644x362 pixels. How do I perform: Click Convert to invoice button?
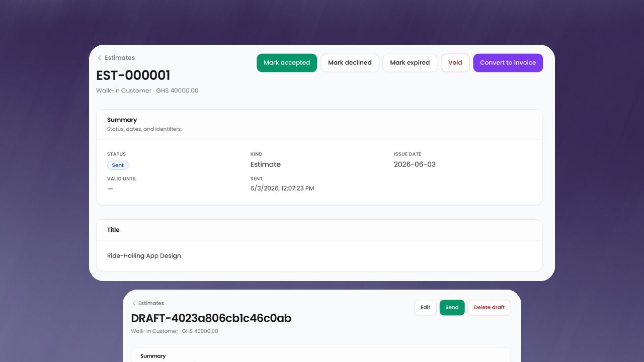[508, 63]
